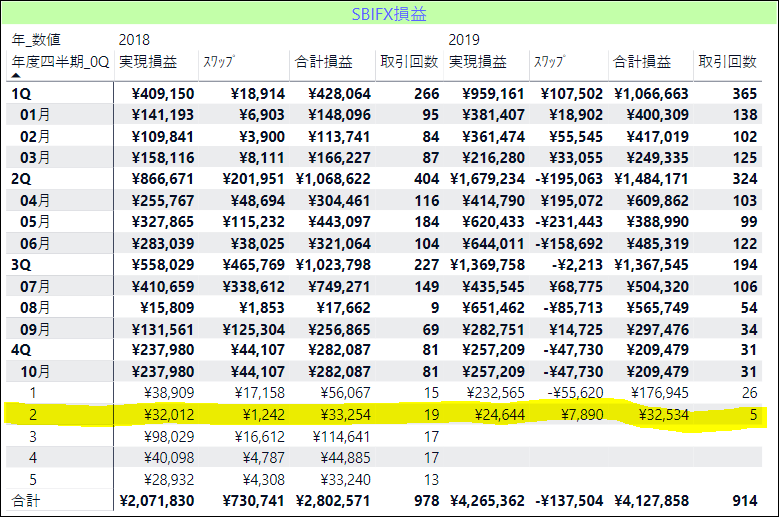
Task: Select the 10月 month row label
Action: pyautogui.click(x=35, y=371)
